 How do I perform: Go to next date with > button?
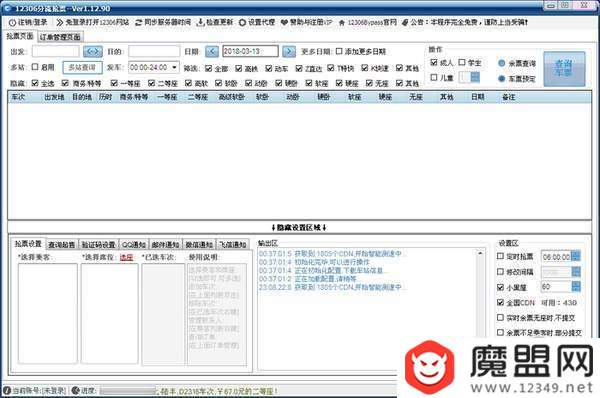coord(289,51)
